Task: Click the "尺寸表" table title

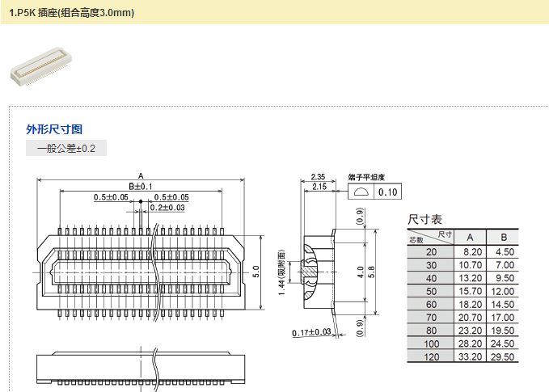Action: 424,220
